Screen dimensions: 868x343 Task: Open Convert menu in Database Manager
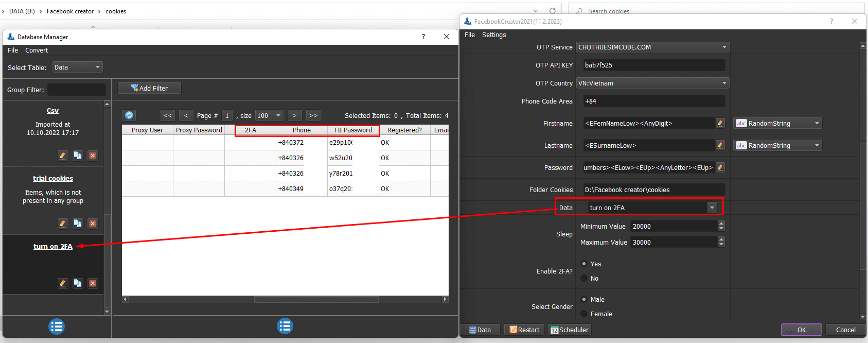pos(37,50)
